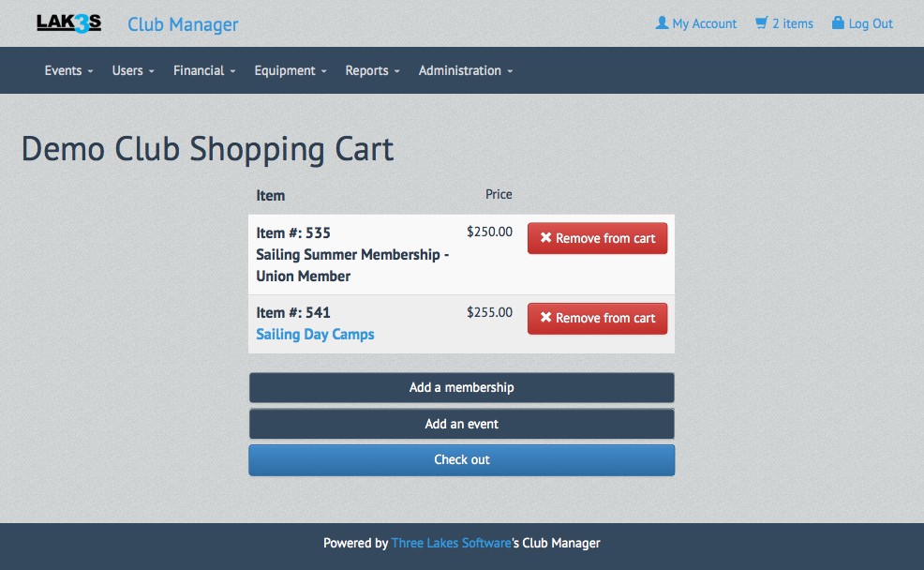924x570 pixels.
Task: Click the Check out button
Action: (x=461, y=460)
